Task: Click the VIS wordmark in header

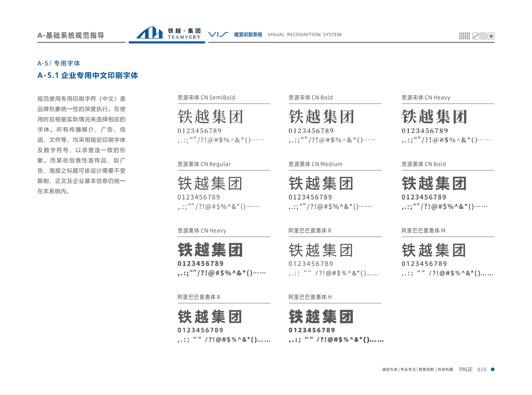Action: 218,34
